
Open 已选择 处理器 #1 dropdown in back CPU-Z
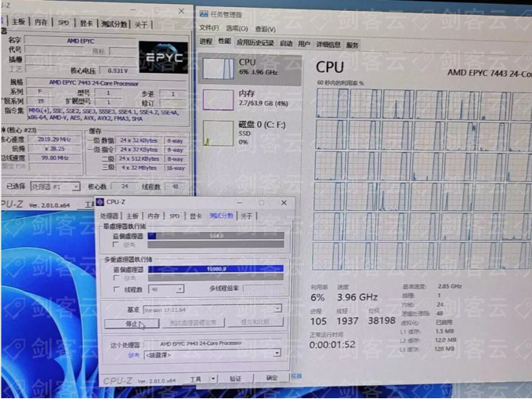tap(55, 187)
